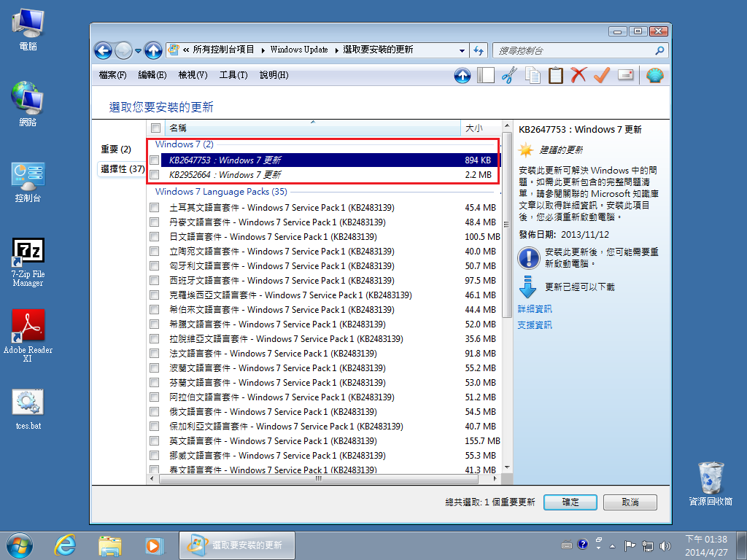Check the 日文語言套件 checkbox
The height and width of the screenshot is (560, 747).
click(155, 237)
